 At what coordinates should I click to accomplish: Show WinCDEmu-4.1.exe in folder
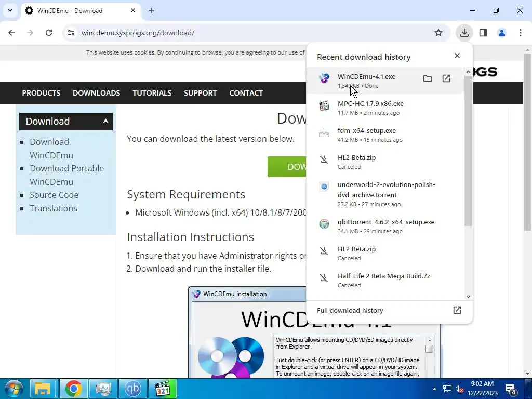[x=428, y=79]
